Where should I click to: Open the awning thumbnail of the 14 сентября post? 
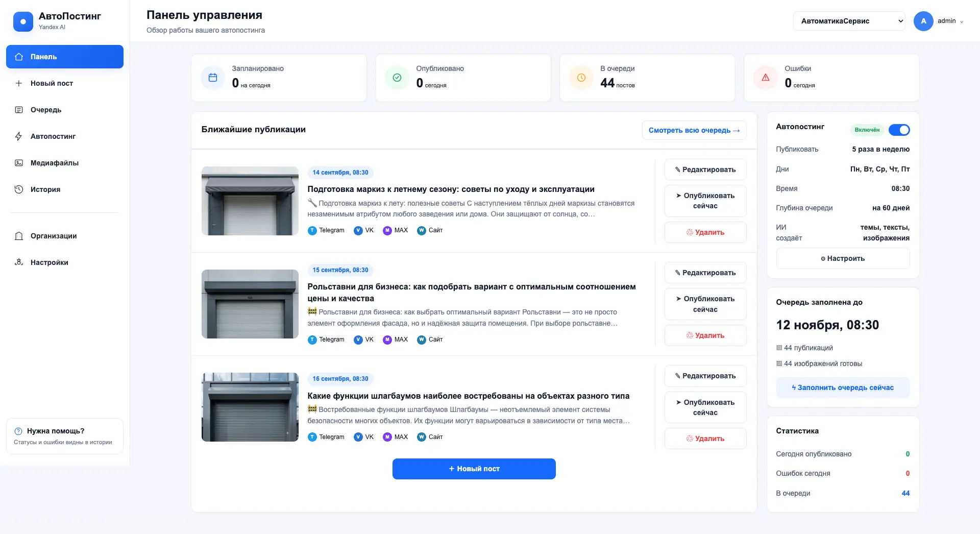(x=250, y=201)
